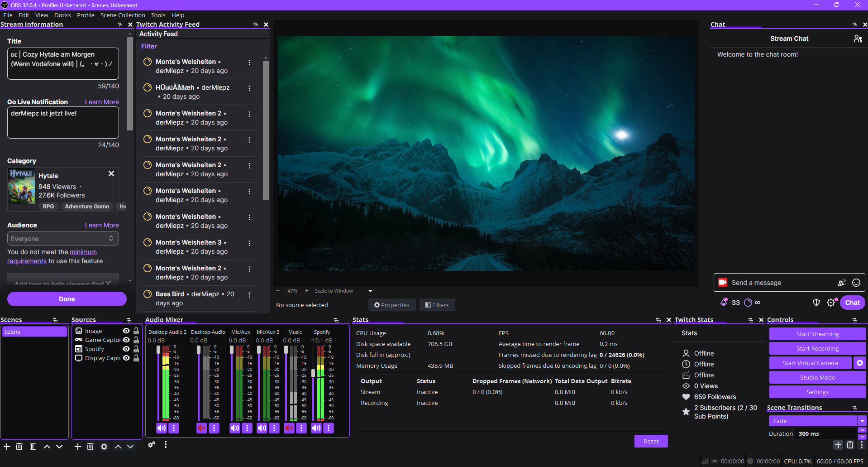
Task: Open advanced audio properties gears icon
Action: coord(152,445)
